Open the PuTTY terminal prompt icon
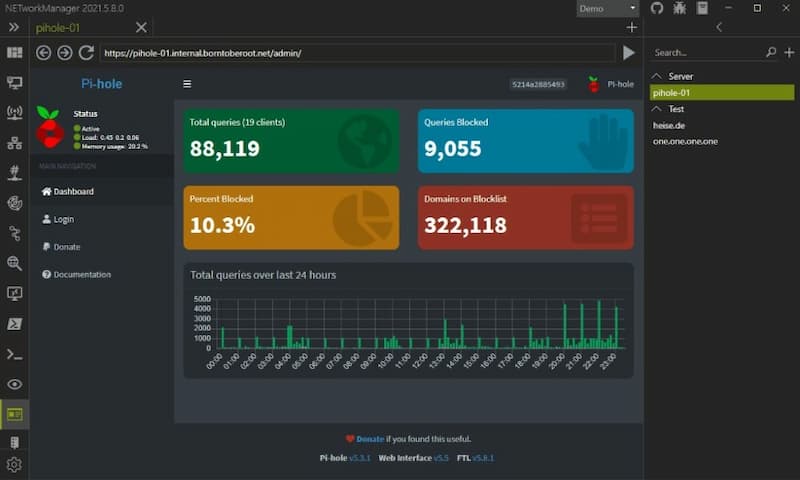The height and width of the screenshot is (480, 800). 14,354
